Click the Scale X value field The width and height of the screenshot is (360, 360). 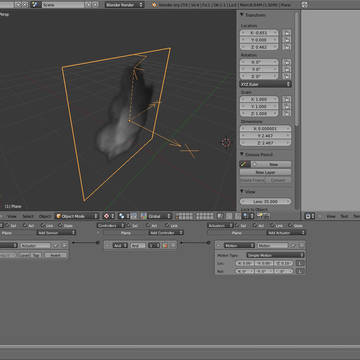click(x=259, y=99)
